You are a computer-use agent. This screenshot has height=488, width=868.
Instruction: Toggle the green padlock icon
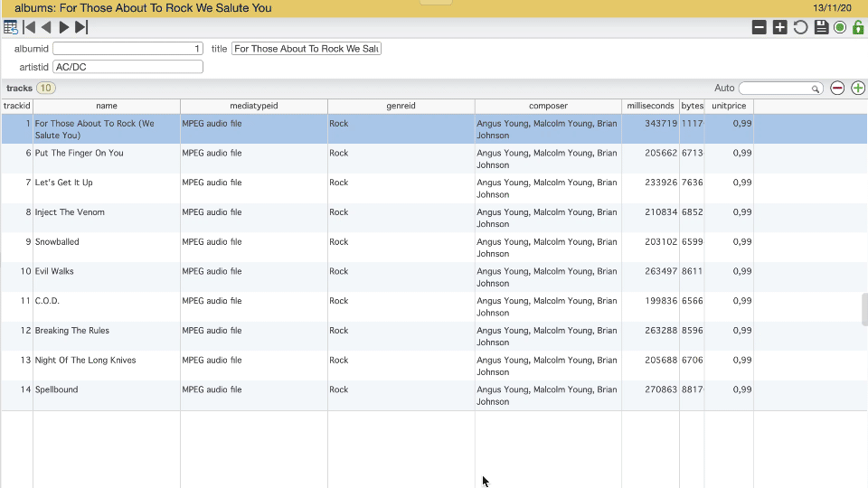(858, 27)
